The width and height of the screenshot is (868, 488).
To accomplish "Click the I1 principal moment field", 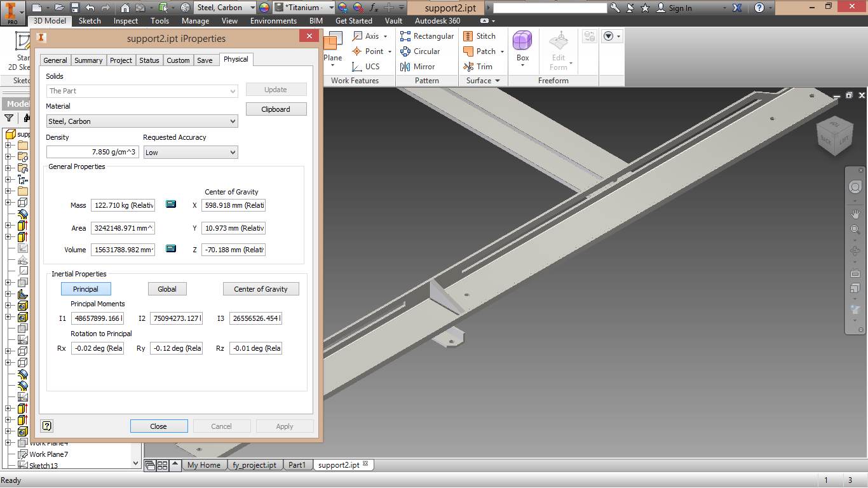I will coord(97,318).
